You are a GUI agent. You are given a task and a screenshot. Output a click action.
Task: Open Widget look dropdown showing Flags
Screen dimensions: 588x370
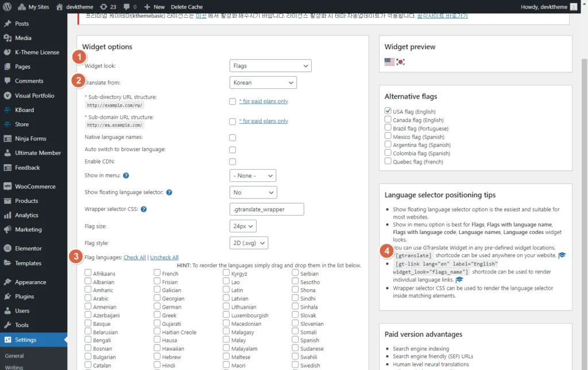[270, 65]
